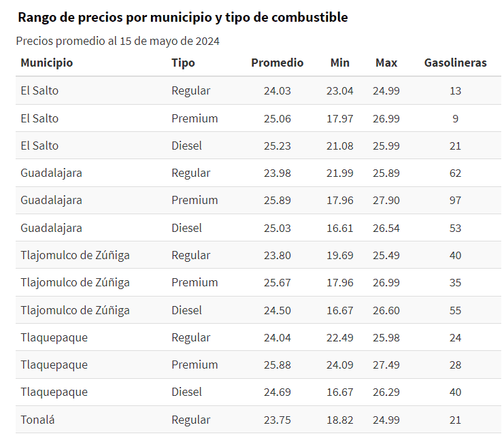Click the Tonalá municipality cell
The width and height of the screenshot is (504, 438).
37,420
